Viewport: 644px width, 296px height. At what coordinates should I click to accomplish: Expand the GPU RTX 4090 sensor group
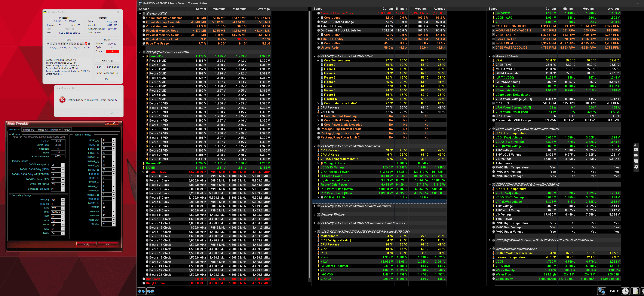[490, 240]
